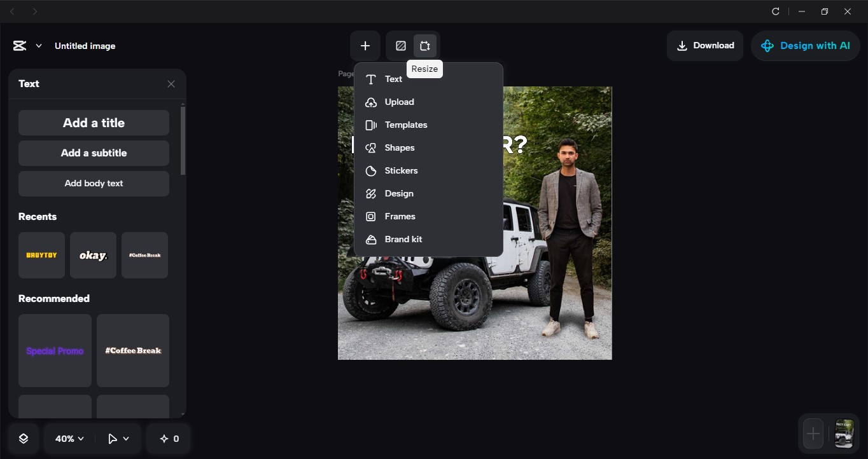Click the Add a title button
The width and height of the screenshot is (868, 459).
(94, 122)
